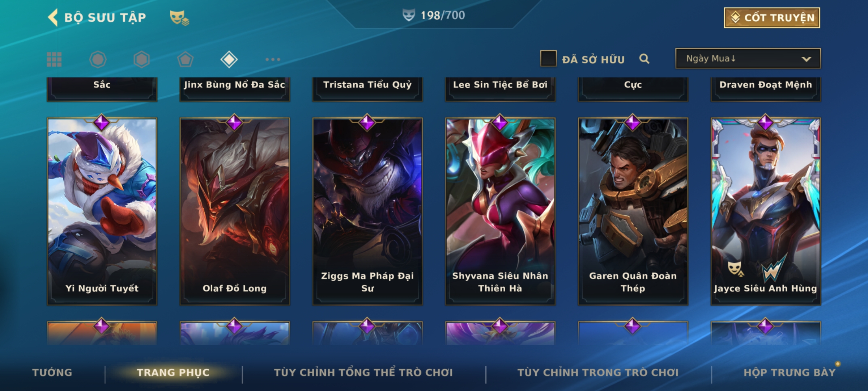
Task: Go back using the BỘ SƯU TẬP arrow
Action: point(53,17)
